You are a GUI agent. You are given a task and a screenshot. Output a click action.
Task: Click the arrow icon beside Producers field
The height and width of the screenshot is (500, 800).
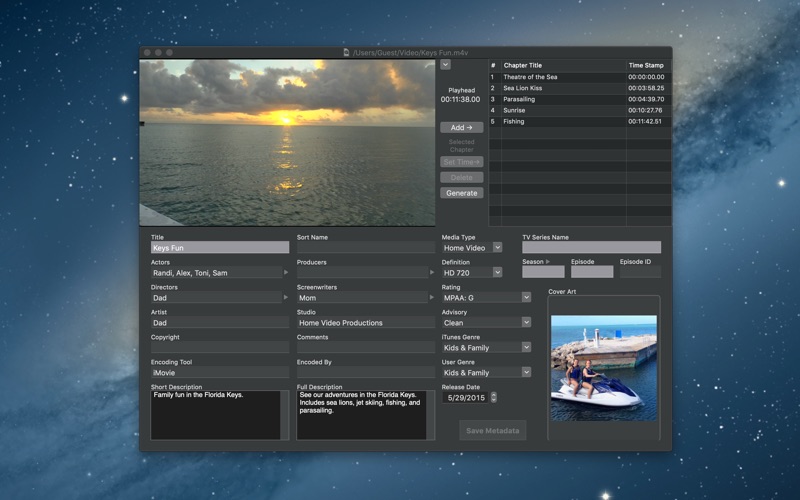(432, 272)
